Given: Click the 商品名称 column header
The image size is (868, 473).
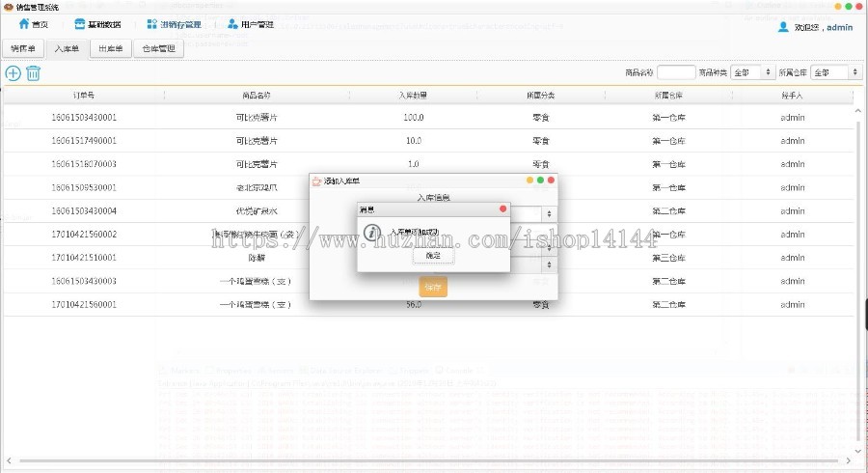Looking at the screenshot, I should coord(257,96).
